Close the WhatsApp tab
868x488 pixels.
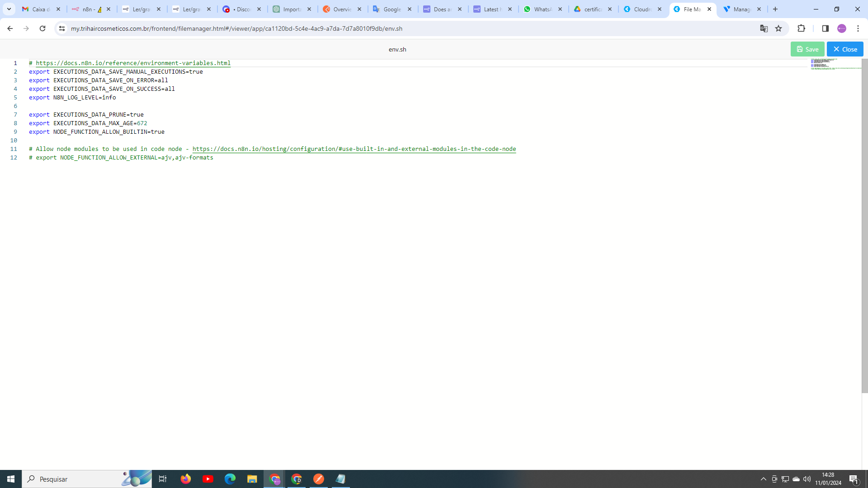coord(560,9)
